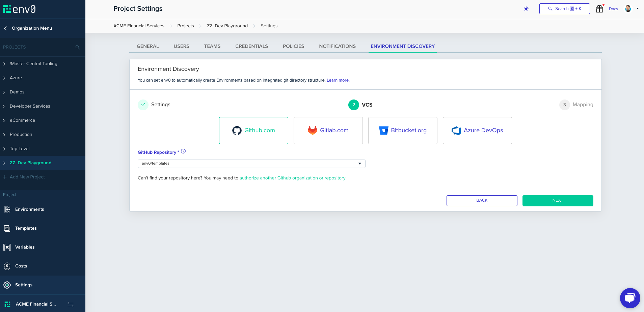This screenshot has width=644, height=312.
Task: Click authorize another Github organization link
Action: click(x=292, y=178)
